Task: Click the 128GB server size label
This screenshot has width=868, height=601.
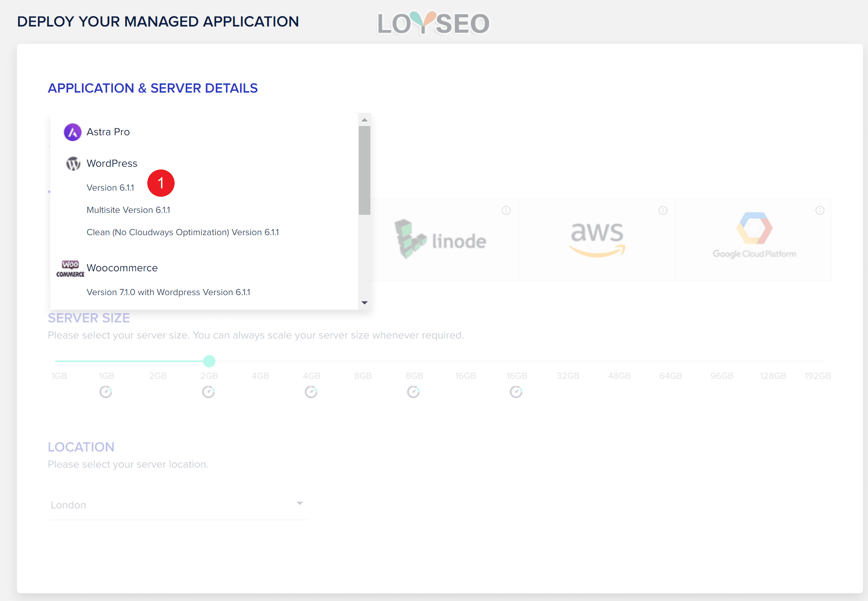Action: click(x=773, y=376)
